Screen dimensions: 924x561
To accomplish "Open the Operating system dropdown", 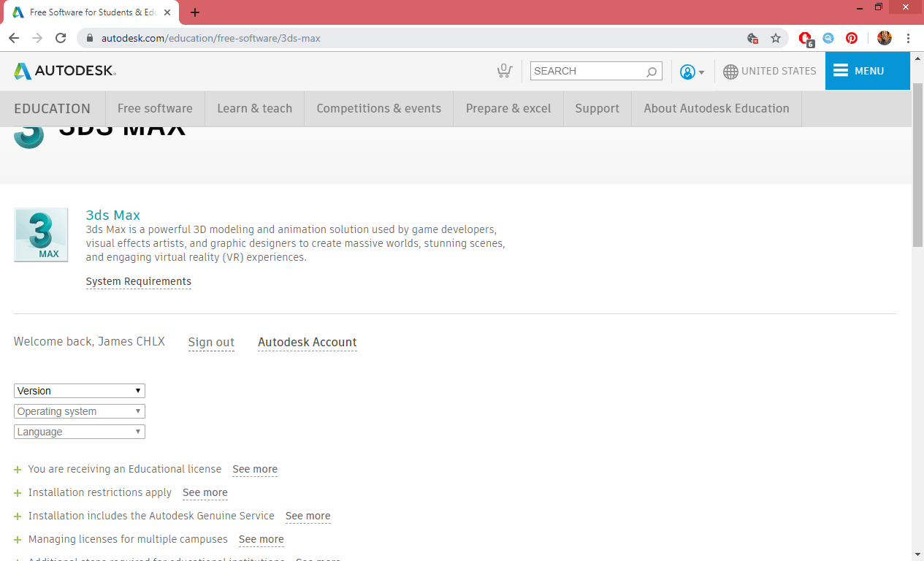I will tap(80, 411).
